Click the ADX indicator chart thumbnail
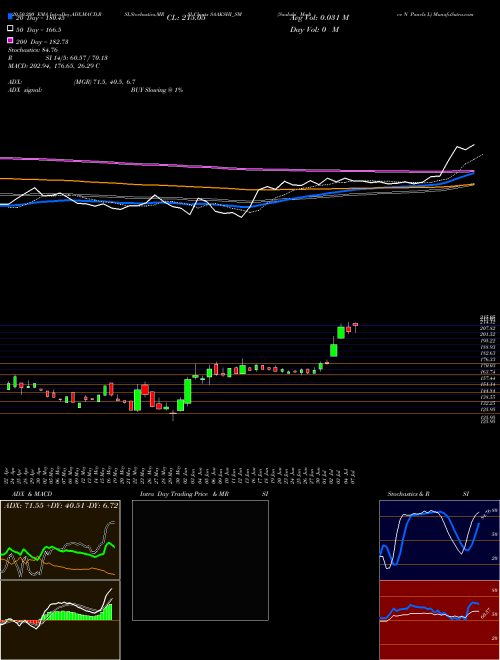This screenshot has width=500, height=660. click(60, 540)
